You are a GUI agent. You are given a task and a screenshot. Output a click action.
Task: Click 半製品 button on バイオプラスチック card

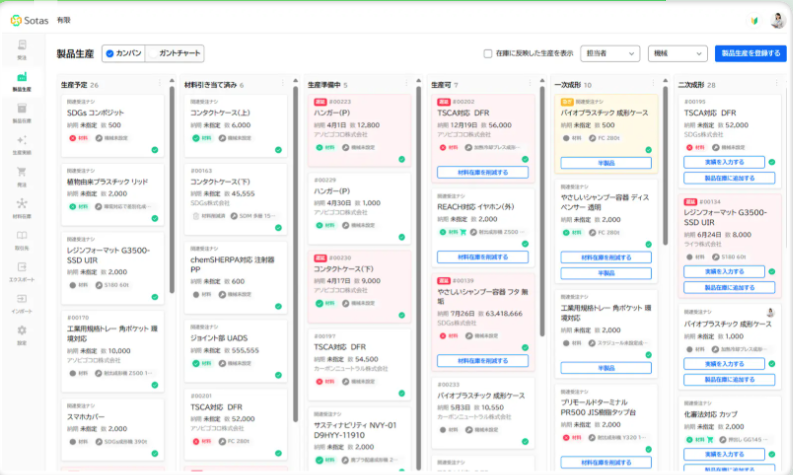coord(605,162)
